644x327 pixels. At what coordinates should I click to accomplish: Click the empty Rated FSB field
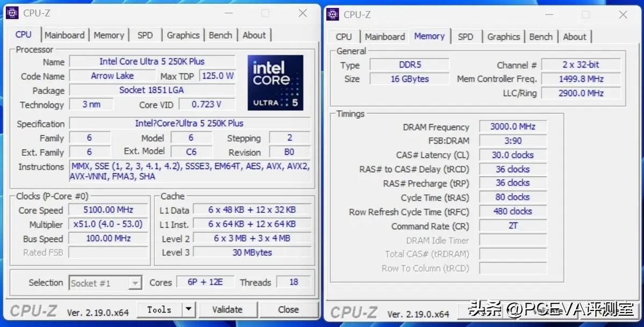point(108,252)
